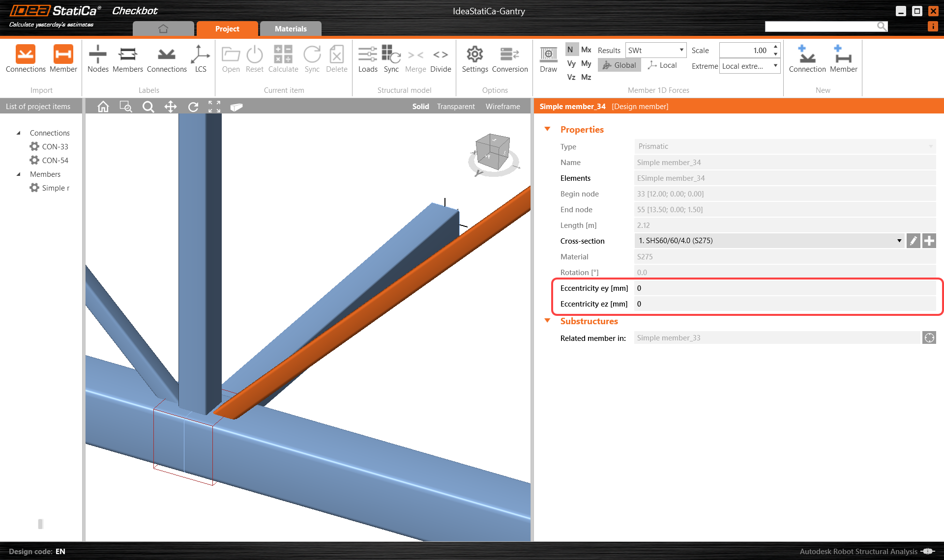This screenshot has width=944, height=560.
Task: Add a new cross-section with the plus button
Action: click(929, 241)
